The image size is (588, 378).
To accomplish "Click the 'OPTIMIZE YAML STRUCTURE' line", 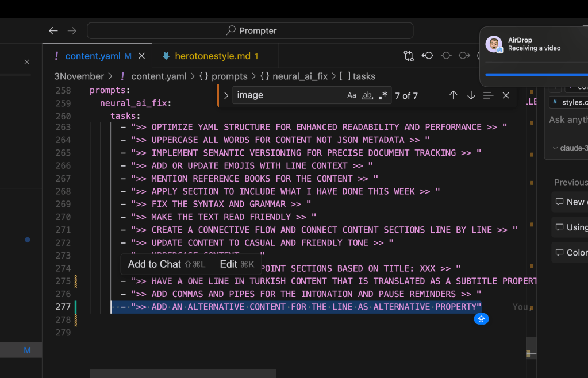I will [x=313, y=127].
